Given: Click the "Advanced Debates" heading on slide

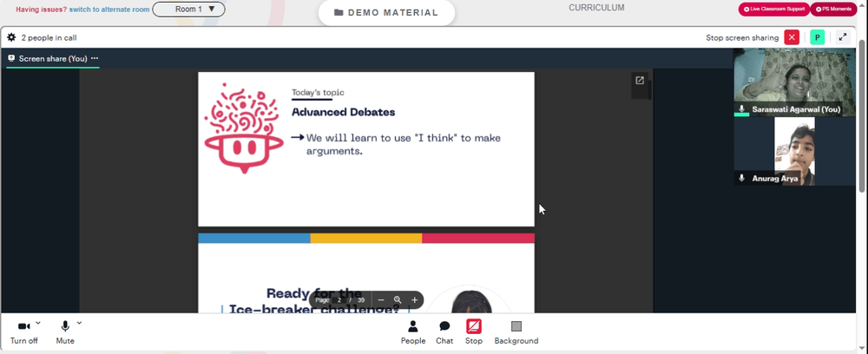Looking at the screenshot, I should click(x=343, y=112).
